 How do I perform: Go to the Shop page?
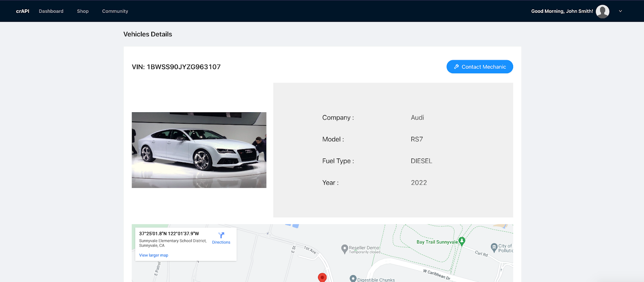click(x=83, y=11)
